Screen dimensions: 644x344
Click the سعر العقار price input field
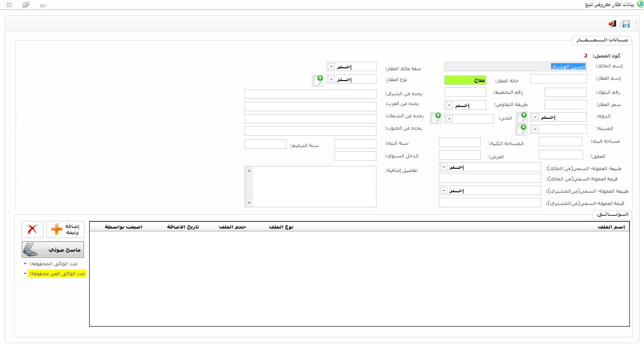coord(565,105)
